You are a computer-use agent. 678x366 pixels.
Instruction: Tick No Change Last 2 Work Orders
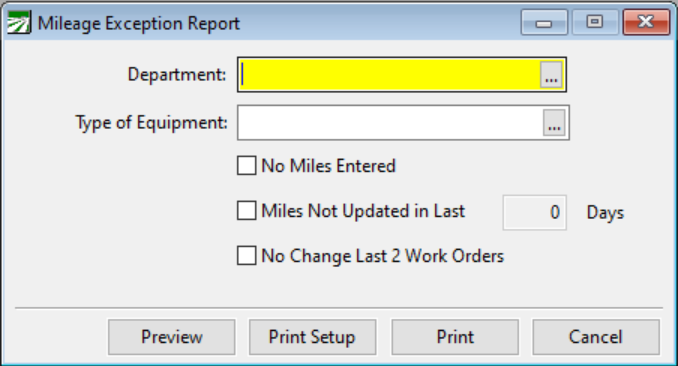[x=246, y=256]
